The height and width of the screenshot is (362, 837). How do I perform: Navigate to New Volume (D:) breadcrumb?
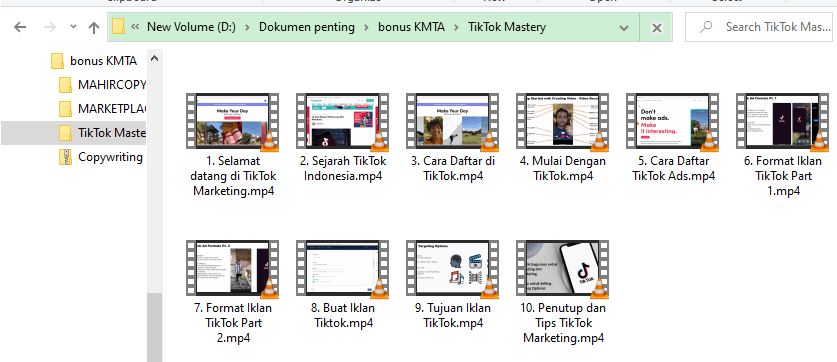191,27
